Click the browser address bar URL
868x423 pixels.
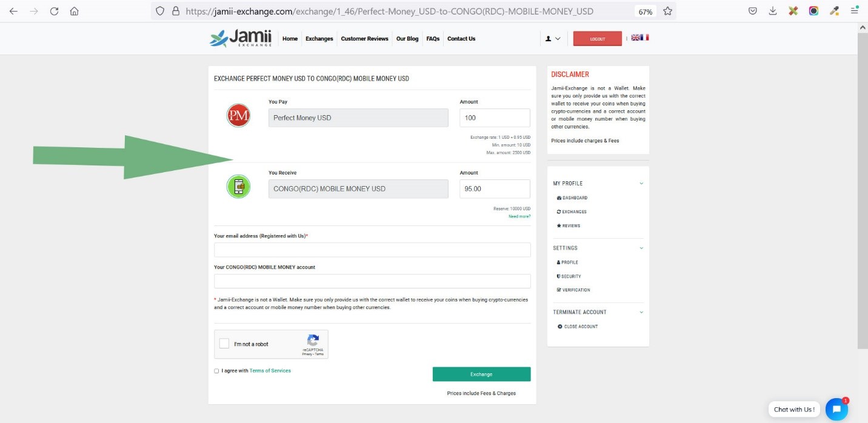[389, 11]
